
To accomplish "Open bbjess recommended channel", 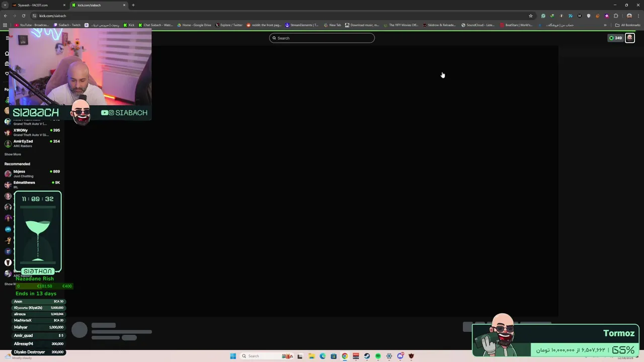I will click(x=33, y=173).
